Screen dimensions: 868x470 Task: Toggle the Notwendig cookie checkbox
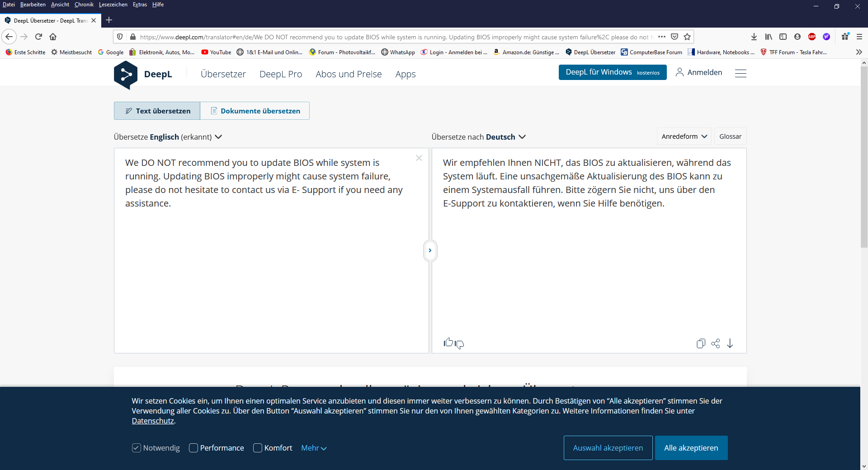tap(136, 448)
